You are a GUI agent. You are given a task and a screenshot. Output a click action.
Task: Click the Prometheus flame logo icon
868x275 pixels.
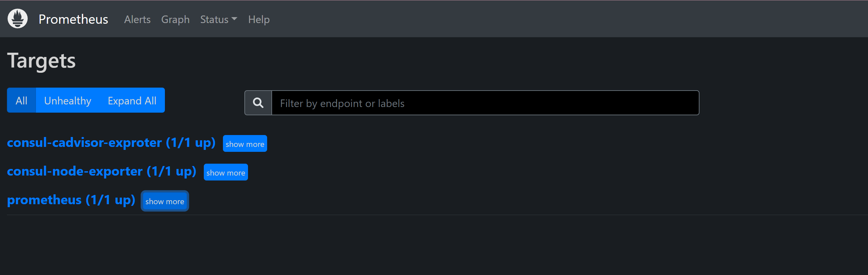17,19
